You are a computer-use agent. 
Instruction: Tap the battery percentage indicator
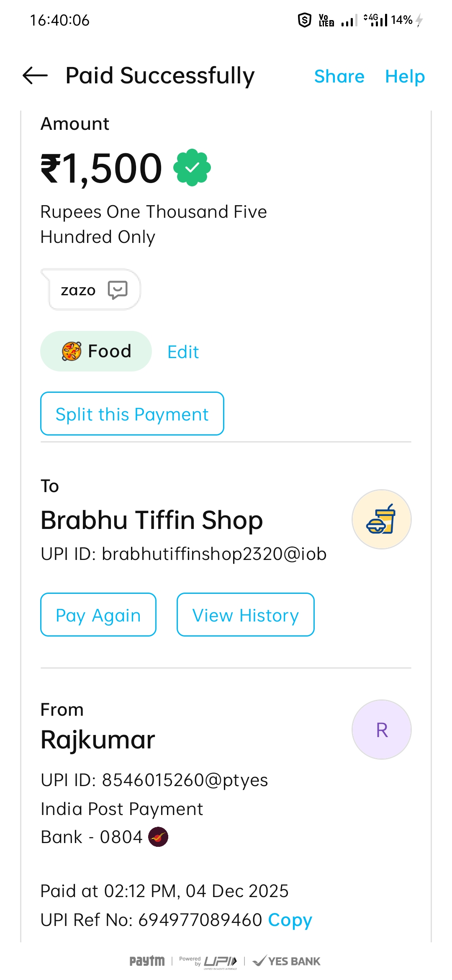point(402,20)
